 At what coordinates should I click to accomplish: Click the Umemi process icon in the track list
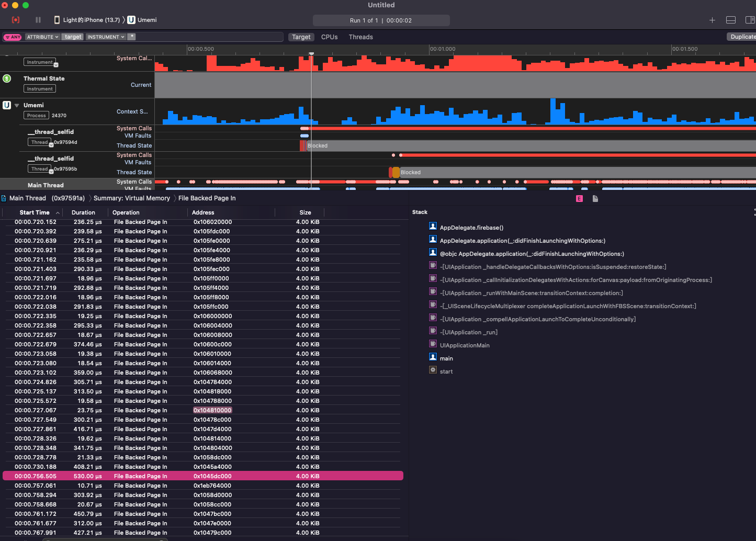click(7, 105)
